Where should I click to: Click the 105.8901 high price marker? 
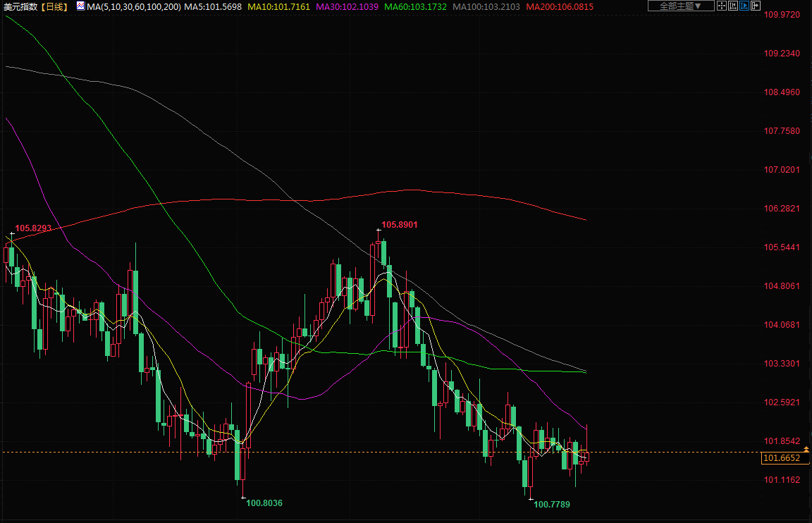point(400,225)
